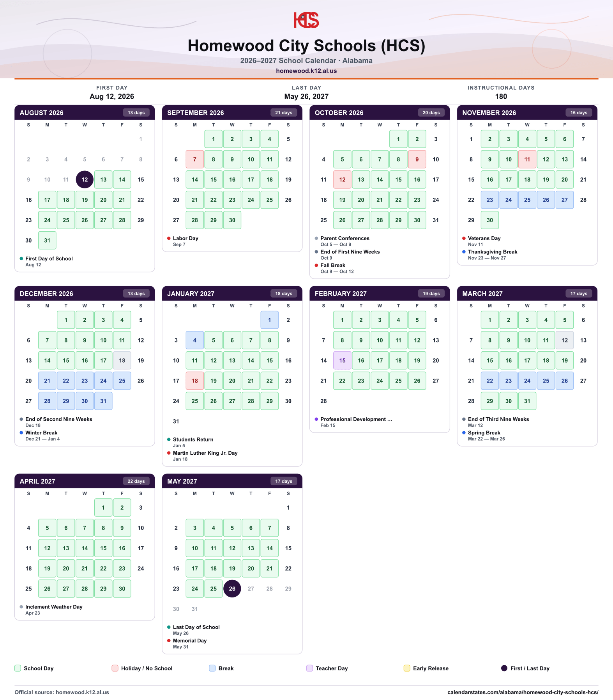The image size is (613, 700).
Task: Click the First / Last Day legend dot
Action: click(x=504, y=668)
